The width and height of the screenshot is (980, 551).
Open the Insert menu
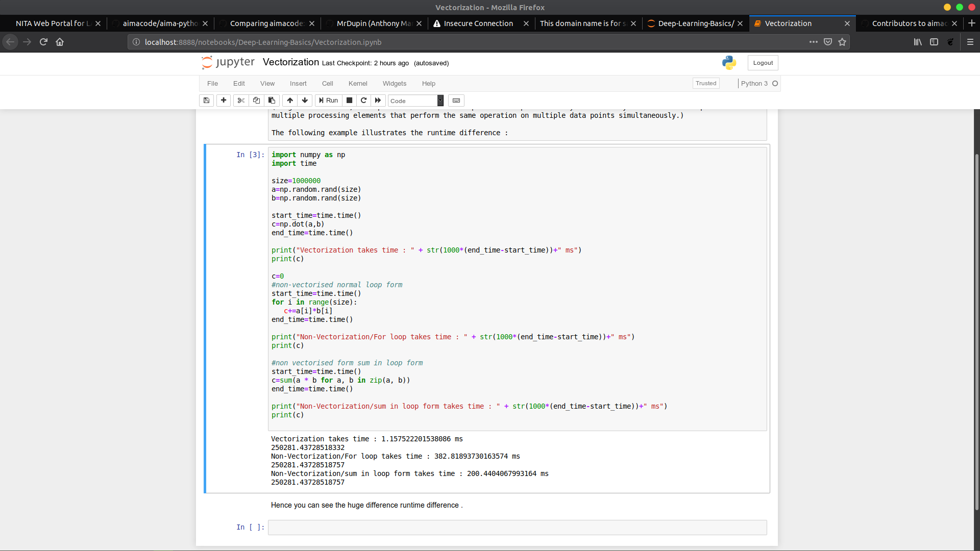pos(298,84)
